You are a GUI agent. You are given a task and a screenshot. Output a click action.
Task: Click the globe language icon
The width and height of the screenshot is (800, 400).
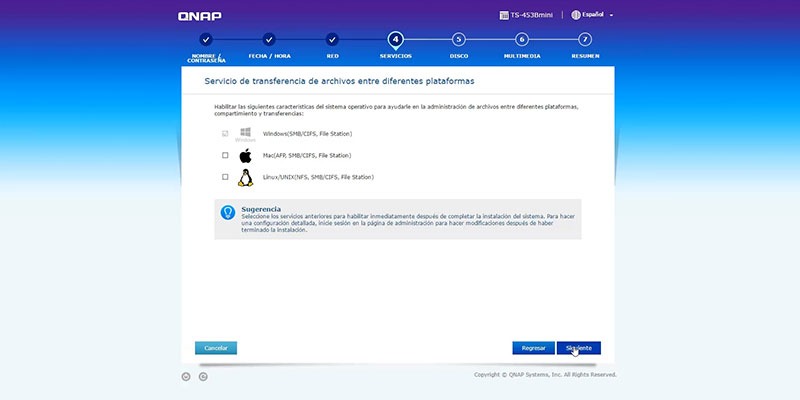[576, 15]
